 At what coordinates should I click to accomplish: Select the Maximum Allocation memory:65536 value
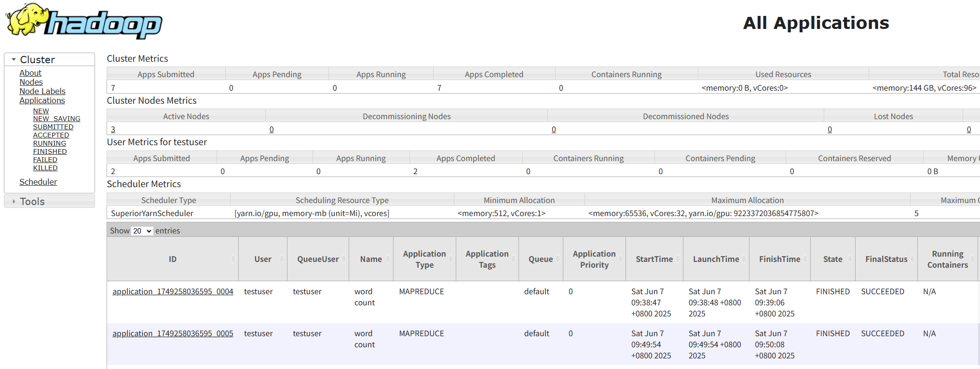click(x=703, y=213)
